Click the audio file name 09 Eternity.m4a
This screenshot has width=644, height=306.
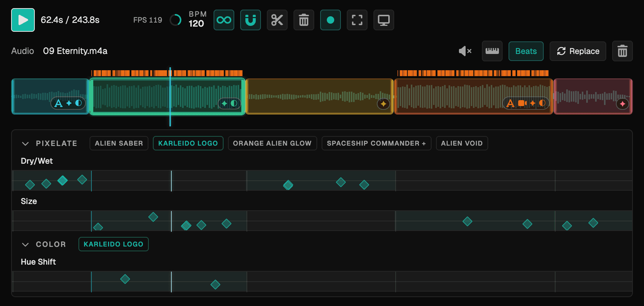coord(75,51)
